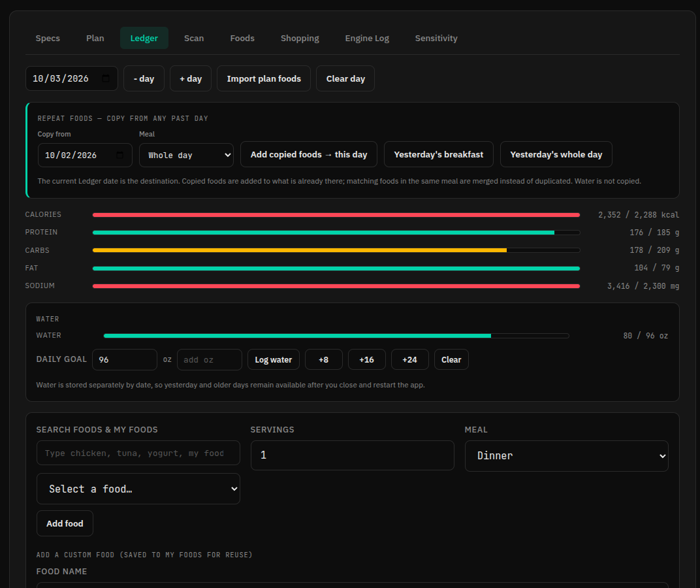Expand the Dinner meal dropdown

[567, 456]
